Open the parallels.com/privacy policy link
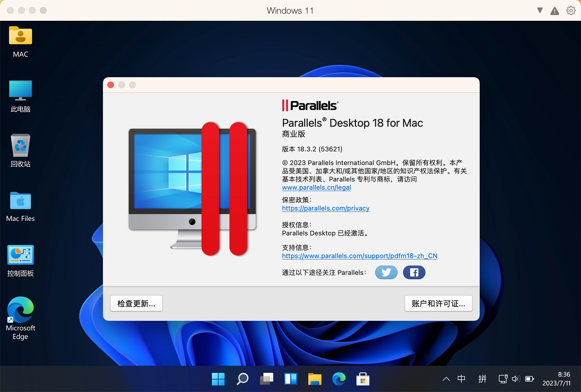The height and width of the screenshot is (392, 581). pyautogui.click(x=326, y=208)
